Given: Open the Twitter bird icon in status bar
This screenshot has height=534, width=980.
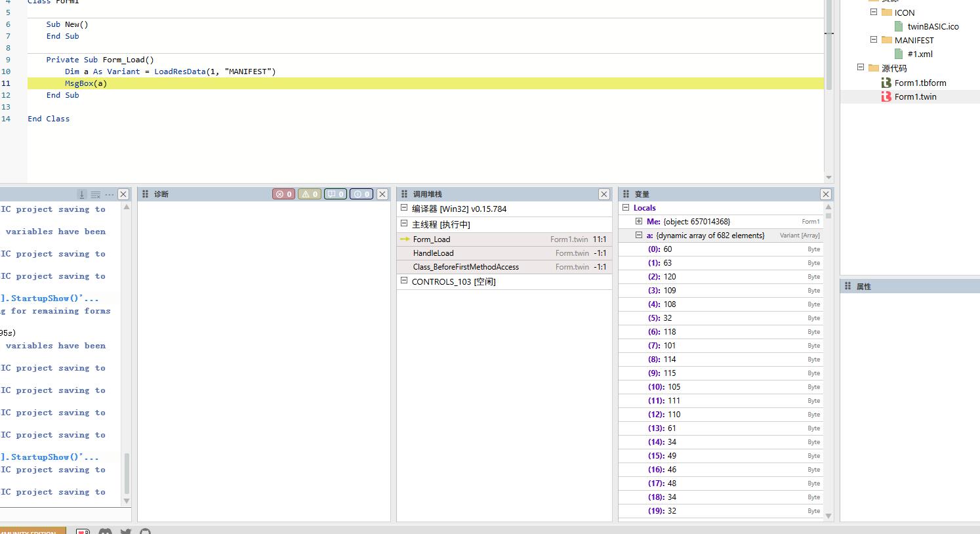Looking at the screenshot, I should (x=126, y=531).
